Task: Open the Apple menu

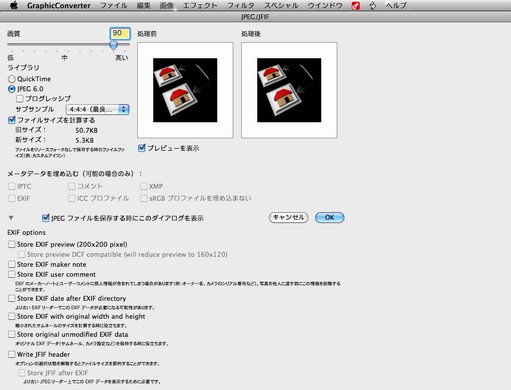Action: point(14,5)
